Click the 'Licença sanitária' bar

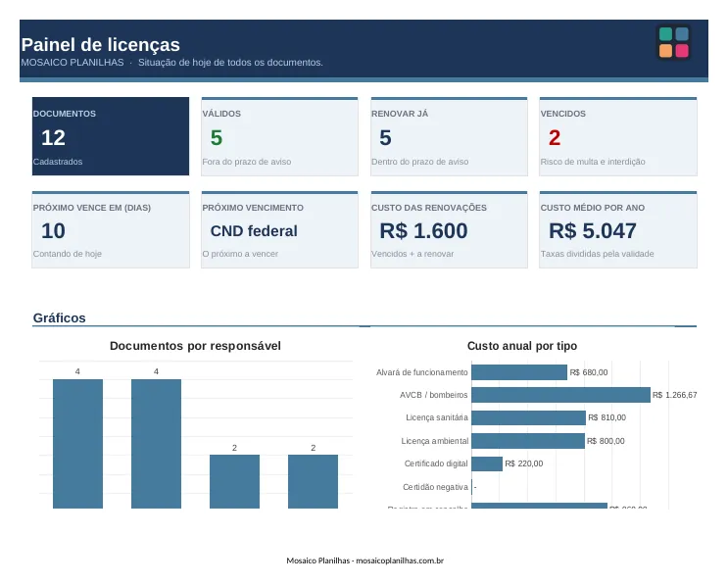tap(528, 417)
